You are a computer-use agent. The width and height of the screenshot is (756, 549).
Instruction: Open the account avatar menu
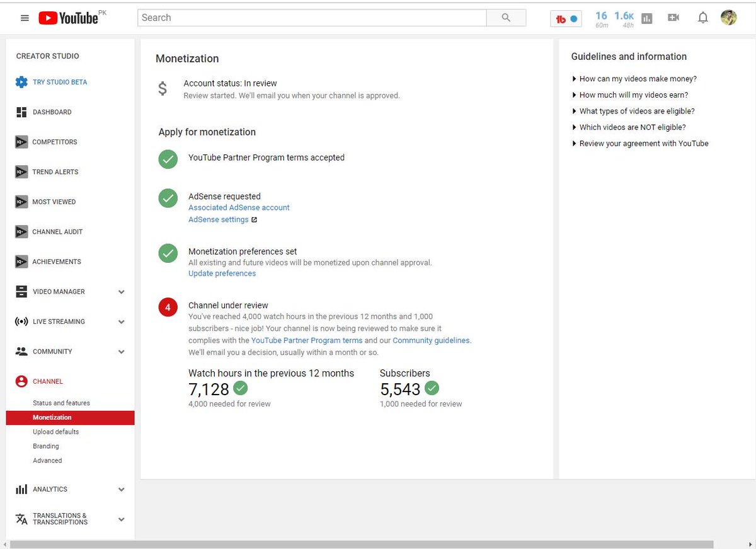729,18
